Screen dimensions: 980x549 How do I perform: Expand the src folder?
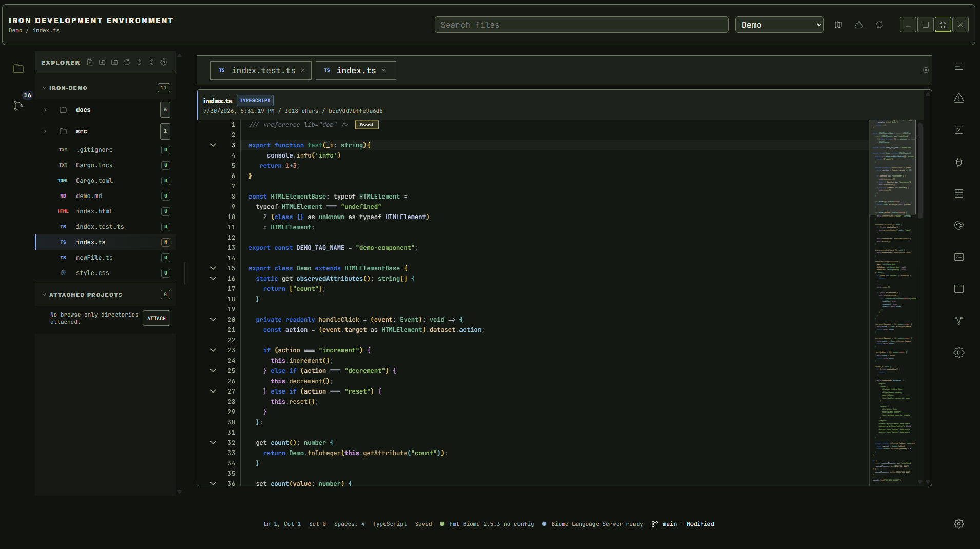(x=45, y=131)
